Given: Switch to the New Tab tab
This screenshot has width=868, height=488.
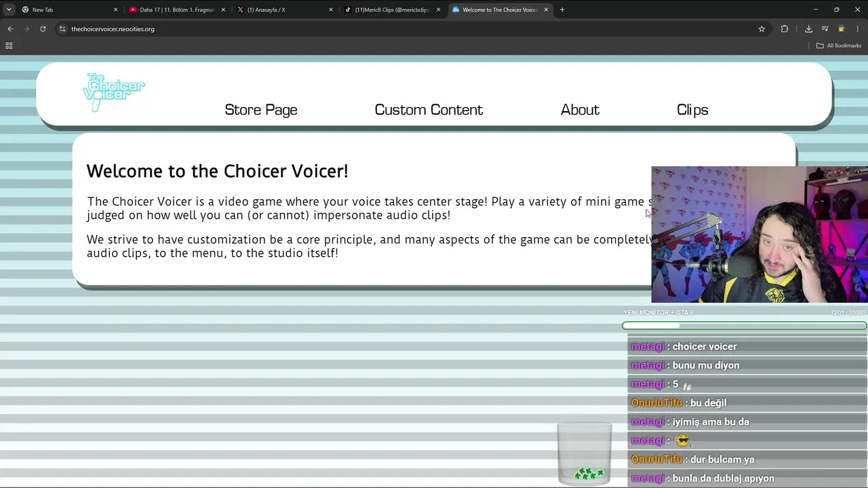Looking at the screenshot, I should click(x=69, y=9).
